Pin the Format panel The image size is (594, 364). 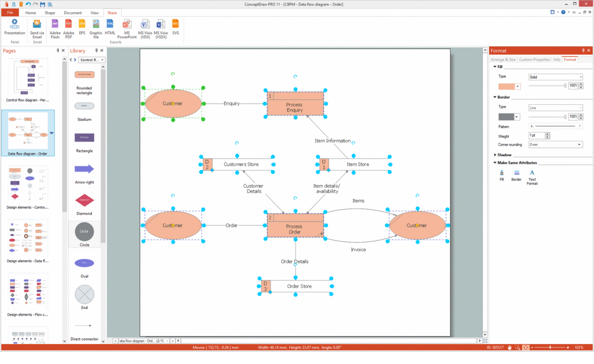[584, 50]
